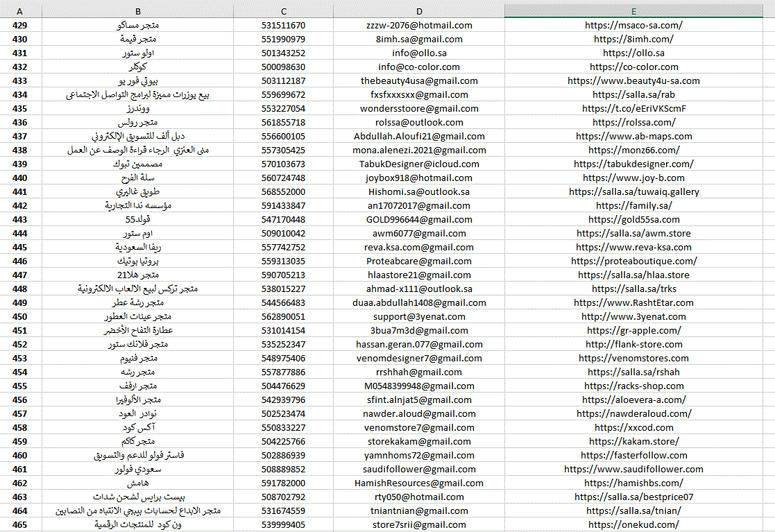Select row header 429
This screenshot has width=775, height=532.
point(19,25)
